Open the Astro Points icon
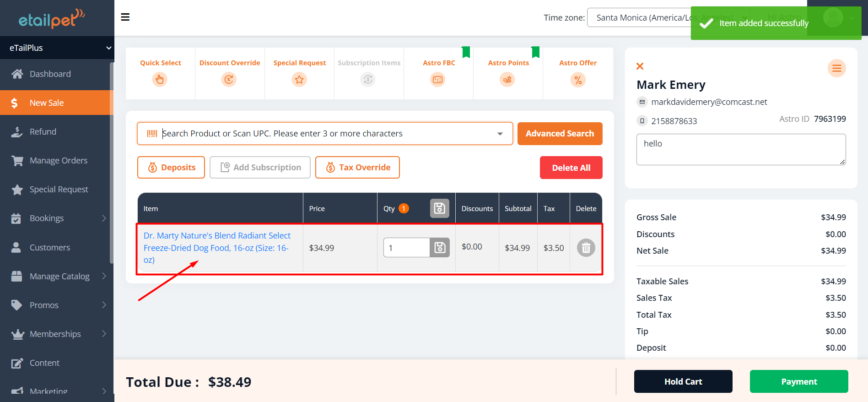Screen dimensions: 868x402 507,80
